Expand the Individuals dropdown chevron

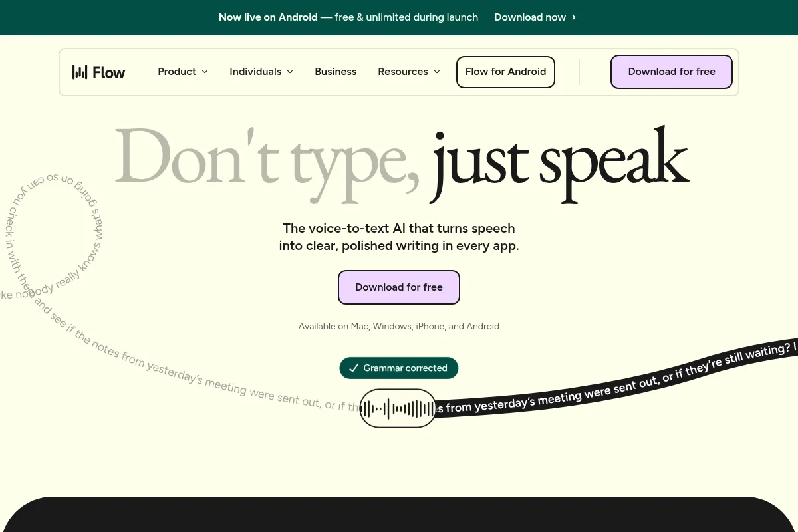pos(290,72)
